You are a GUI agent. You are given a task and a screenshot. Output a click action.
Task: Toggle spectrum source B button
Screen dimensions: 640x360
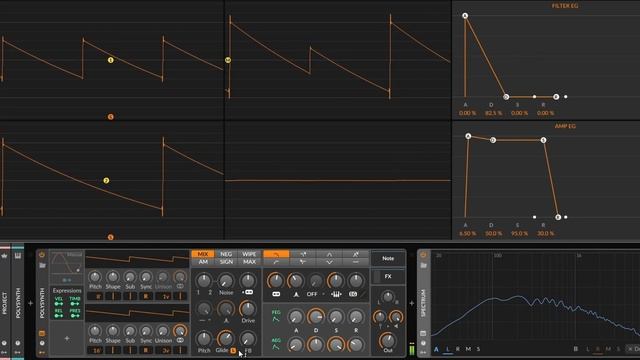click(576, 349)
